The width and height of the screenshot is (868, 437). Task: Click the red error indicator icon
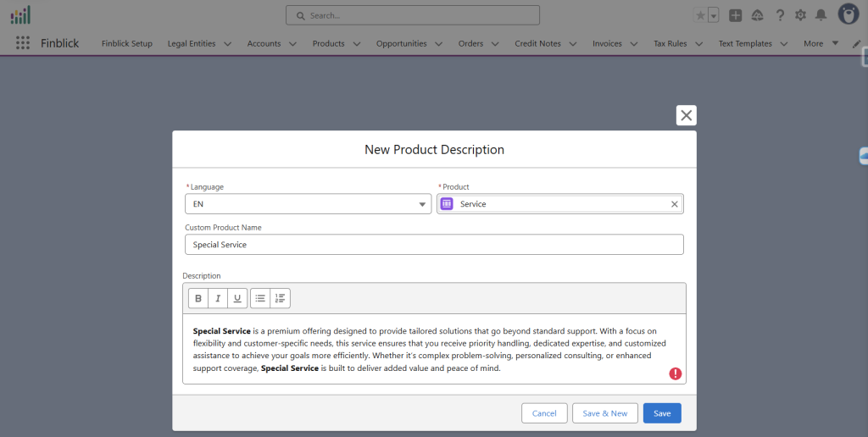click(675, 373)
